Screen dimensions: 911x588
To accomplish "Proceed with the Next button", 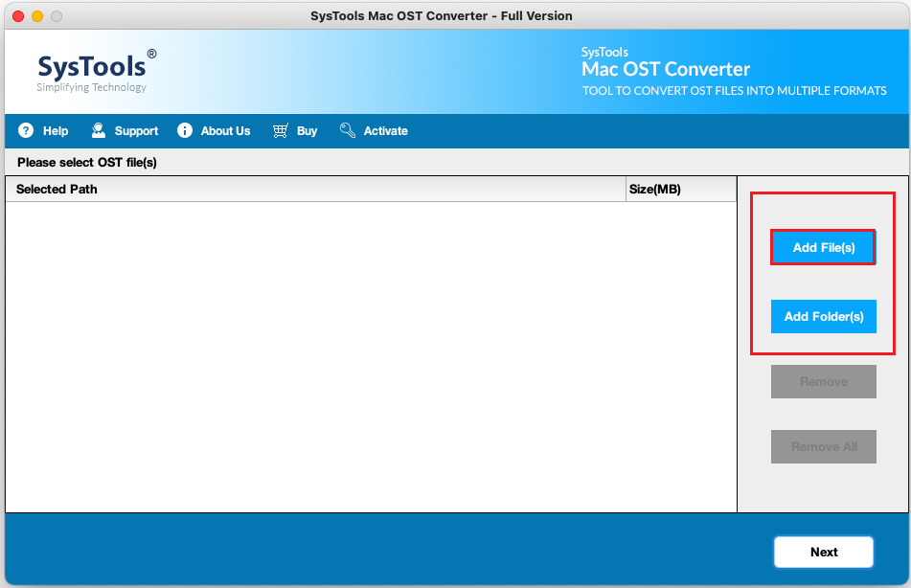I will (823, 552).
